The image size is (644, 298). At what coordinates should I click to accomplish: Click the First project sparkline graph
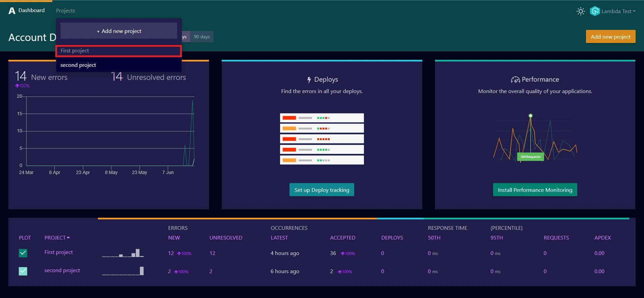tap(123, 253)
